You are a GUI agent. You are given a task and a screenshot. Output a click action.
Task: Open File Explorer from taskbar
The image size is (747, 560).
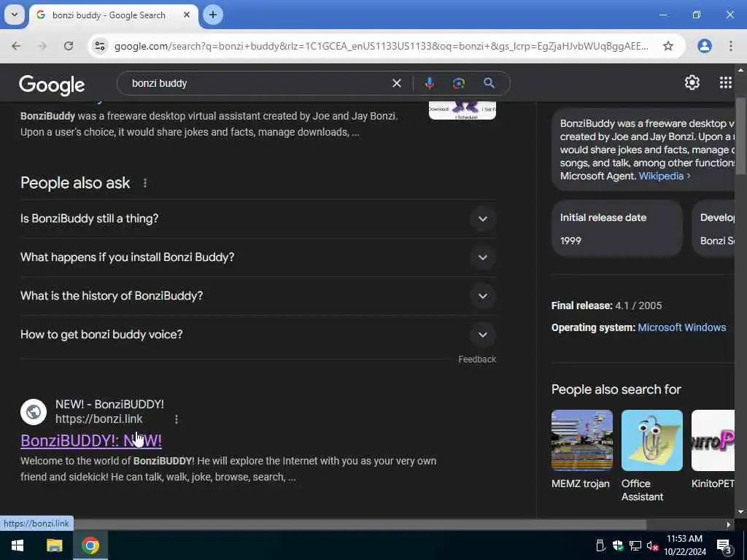[54, 545]
